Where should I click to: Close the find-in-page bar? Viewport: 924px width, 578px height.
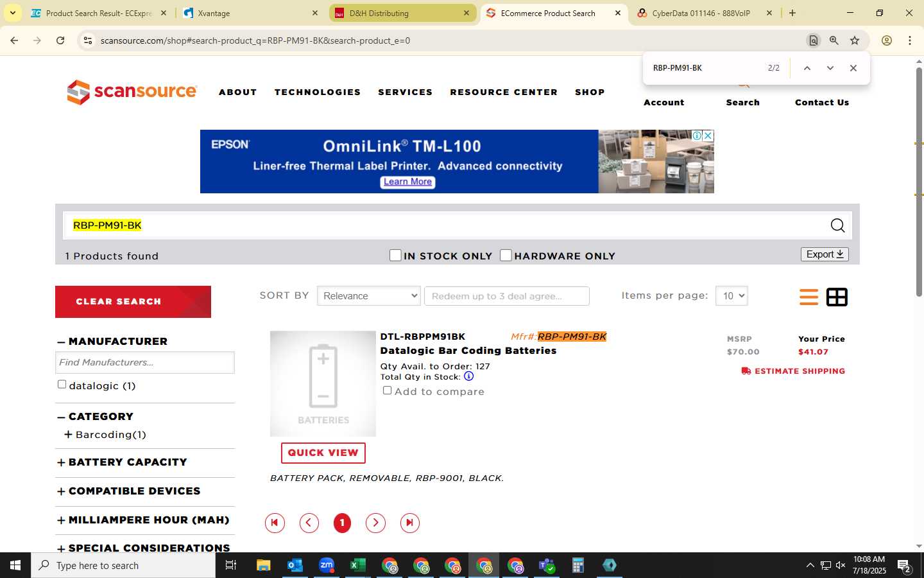pyautogui.click(x=853, y=68)
